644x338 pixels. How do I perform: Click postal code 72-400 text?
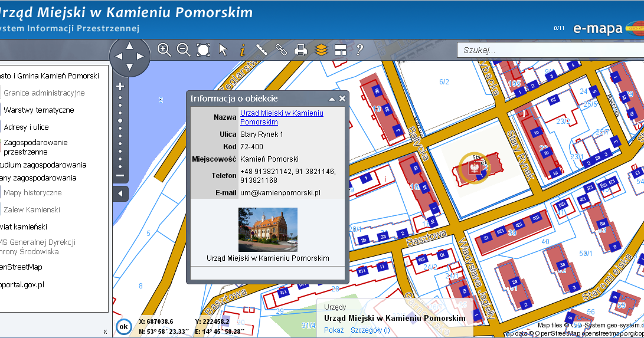[252, 146]
